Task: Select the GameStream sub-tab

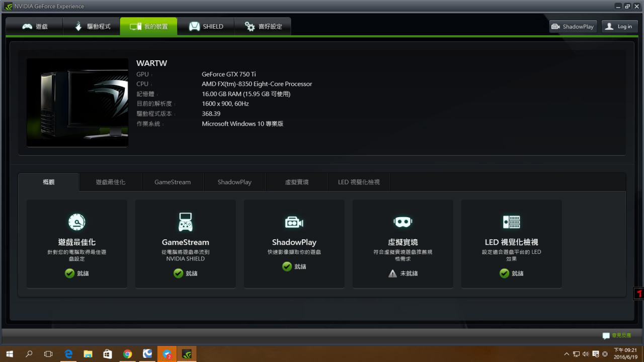Action: pyautogui.click(x=173, y=182)
